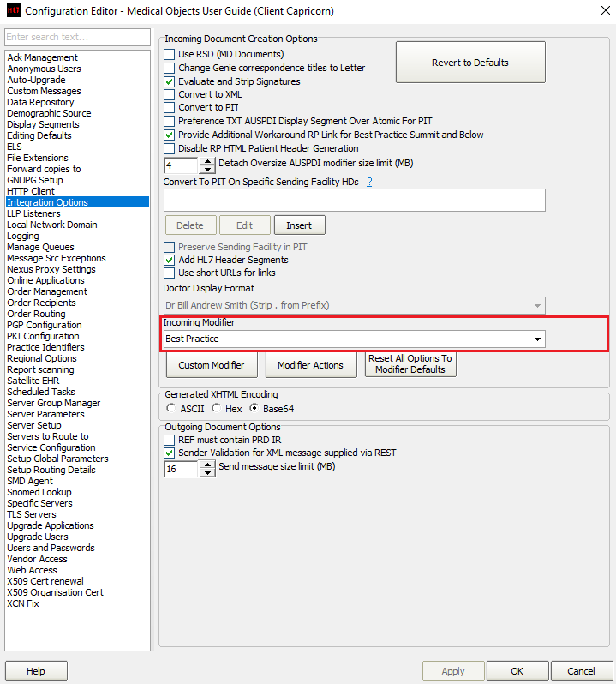
Task: Open Auto-Upgrade settings
Action: tap(36, 80)
